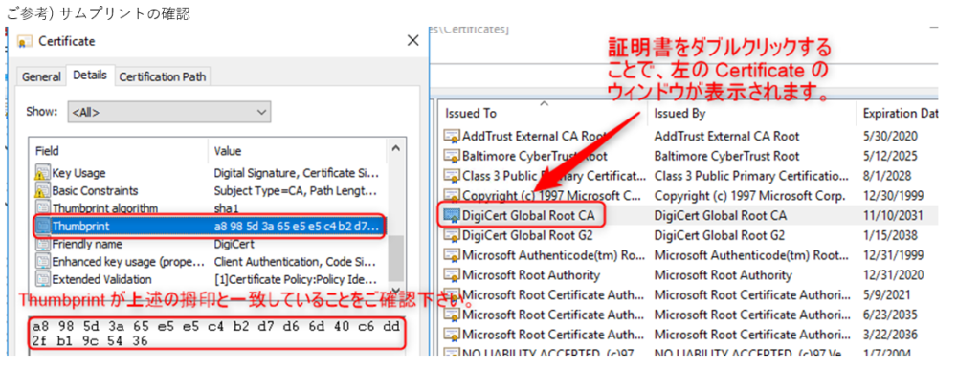Screen dimensions: 980x369
Task: Select the Thumbprint field row label
Action: [81, 226]
